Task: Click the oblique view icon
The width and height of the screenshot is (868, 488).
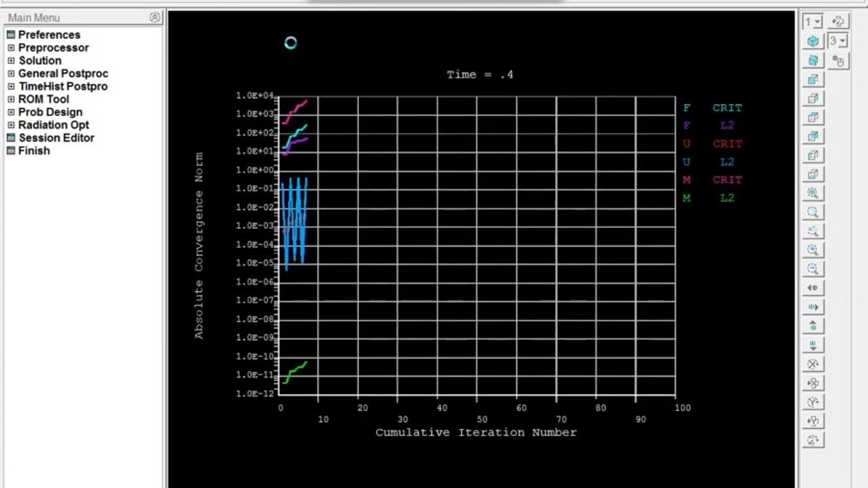Action: click(813, 60)
